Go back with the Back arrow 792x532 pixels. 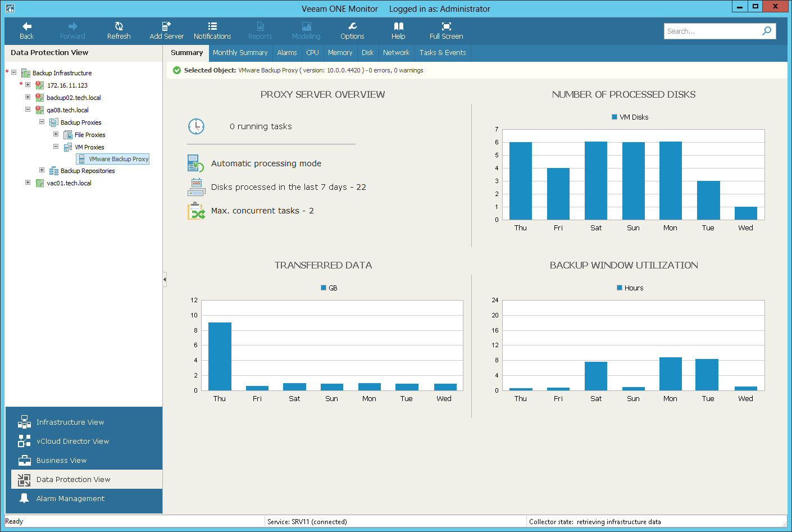tap(26, 31)
